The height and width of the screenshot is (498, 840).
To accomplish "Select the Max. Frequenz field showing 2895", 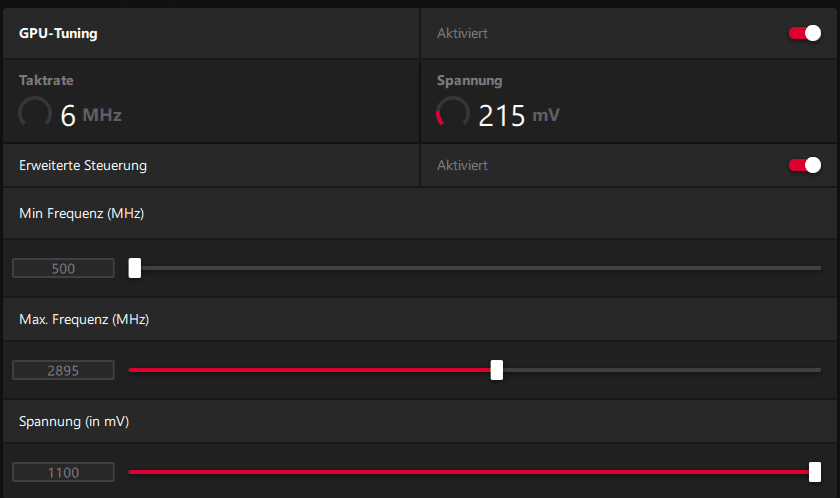I will 63,370.
